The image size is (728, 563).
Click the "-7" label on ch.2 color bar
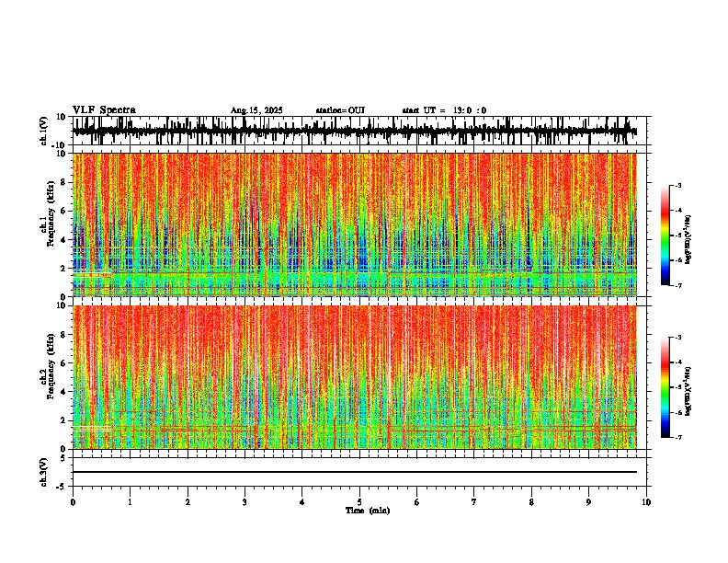click(x=677, y=437)
